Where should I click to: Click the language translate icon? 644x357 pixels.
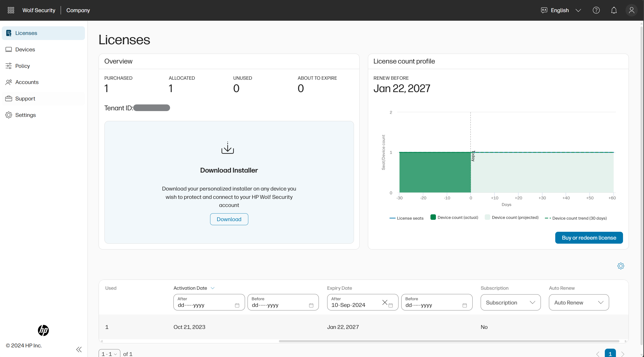pos(544,10)
